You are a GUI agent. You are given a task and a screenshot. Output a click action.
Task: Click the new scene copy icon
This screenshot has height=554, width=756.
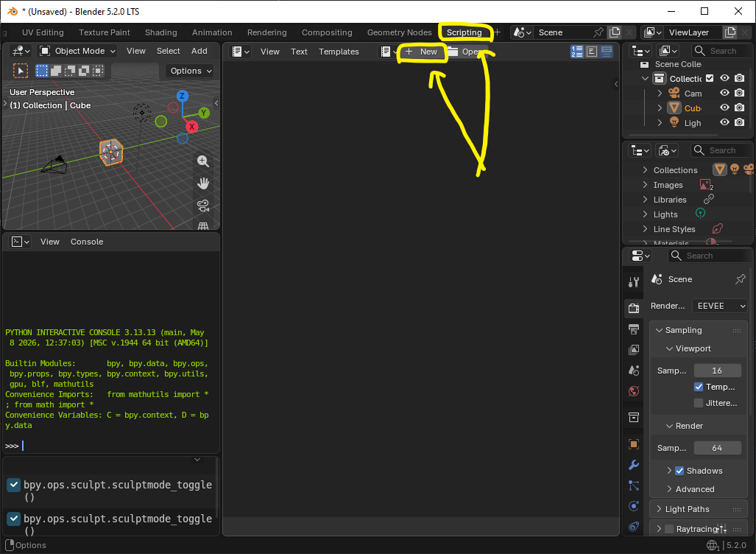coord(615,32)
